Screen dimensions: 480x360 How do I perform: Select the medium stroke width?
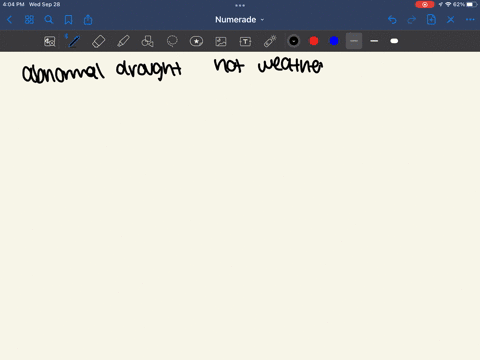pos(374,41)
